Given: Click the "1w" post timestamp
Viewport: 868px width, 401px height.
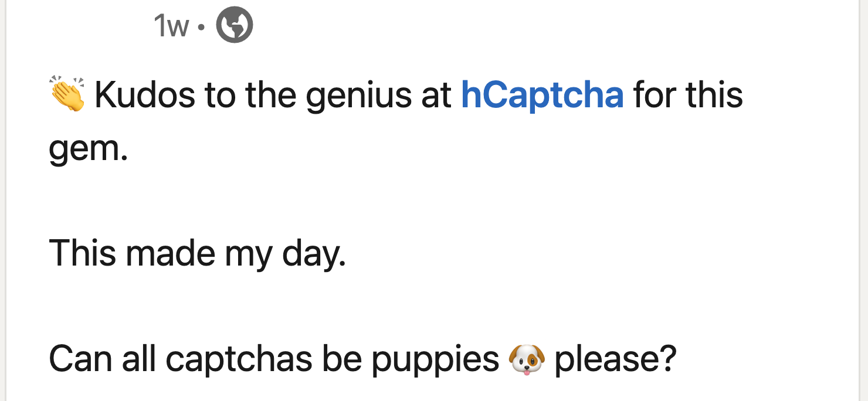Looking at the screenshot, I should pyautogui.click(x=171, y=26).
